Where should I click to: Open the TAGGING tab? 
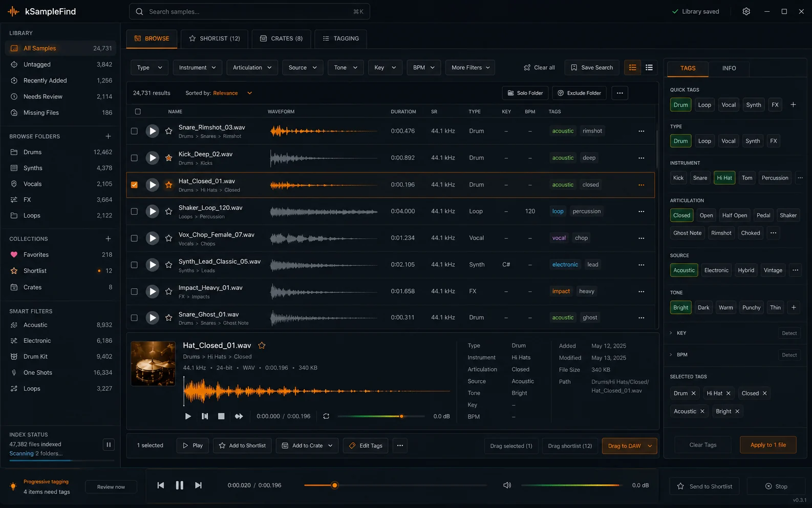coord(341,38)
